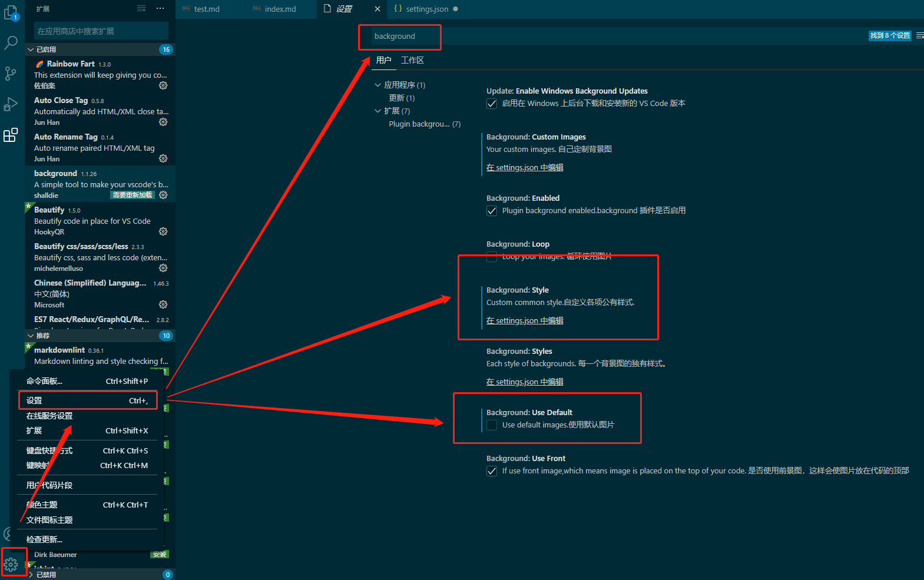Image resolution: width=924 pixels, height=580 pixels.
Task: Edit Custom Images in settings.json link
Action: (x=525, y=168)
